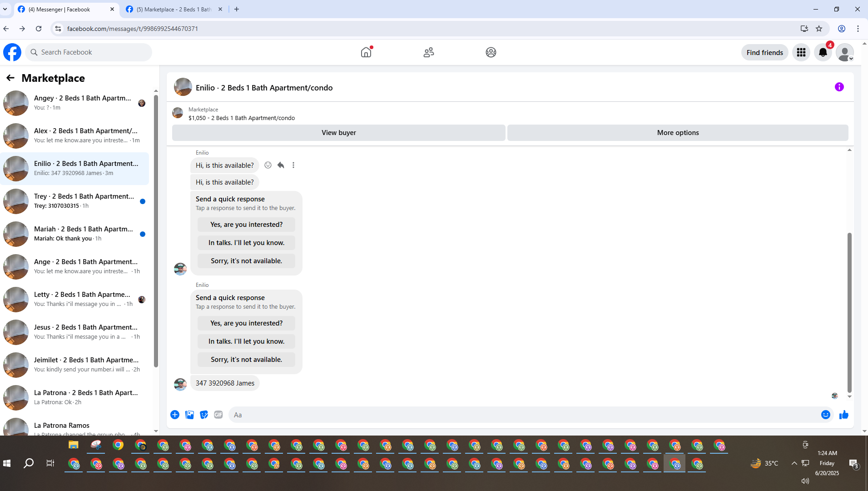Viewport: 868px width, 491px height.
Task: Open the Chrome three-dot menu
Action: 858,29
